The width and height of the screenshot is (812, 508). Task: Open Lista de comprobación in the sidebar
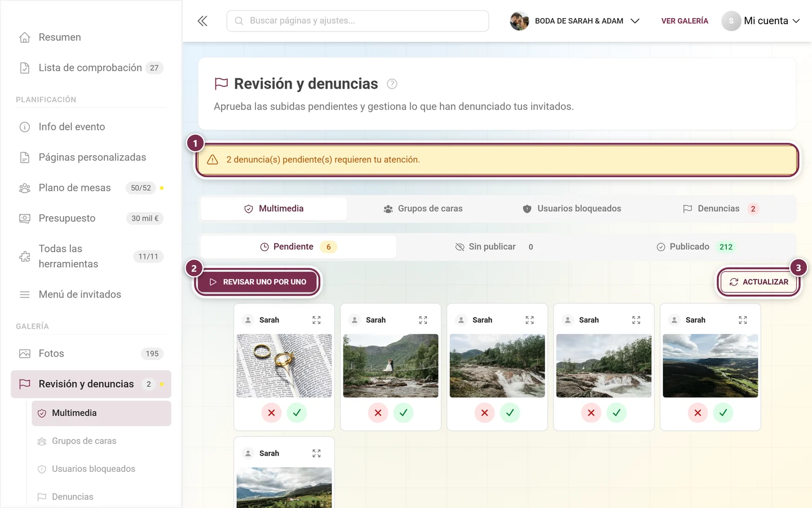click(91, 68)
